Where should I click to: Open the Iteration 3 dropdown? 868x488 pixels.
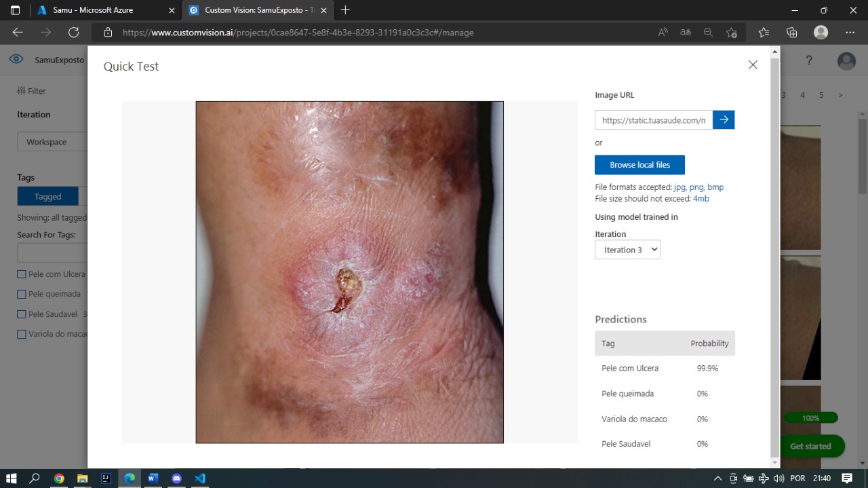point(627,250)
